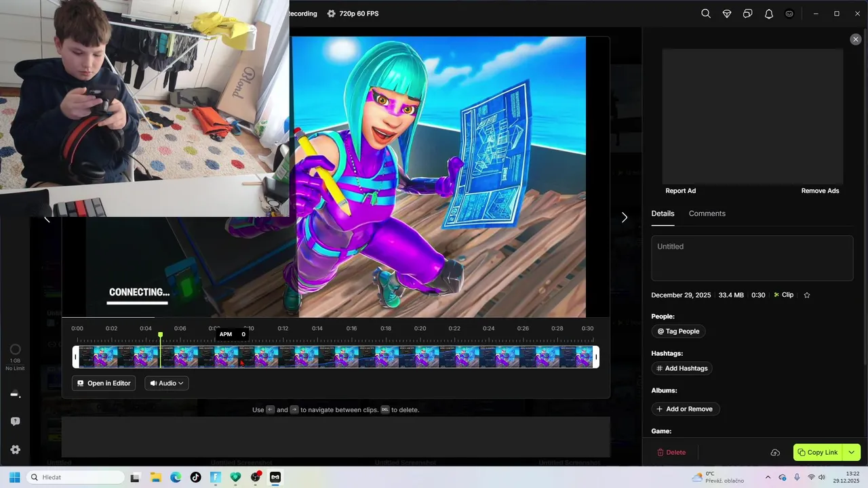Viewport: 868px width, 488px height.
Task: Click the right trim handle of the clip
Action: 596,357
